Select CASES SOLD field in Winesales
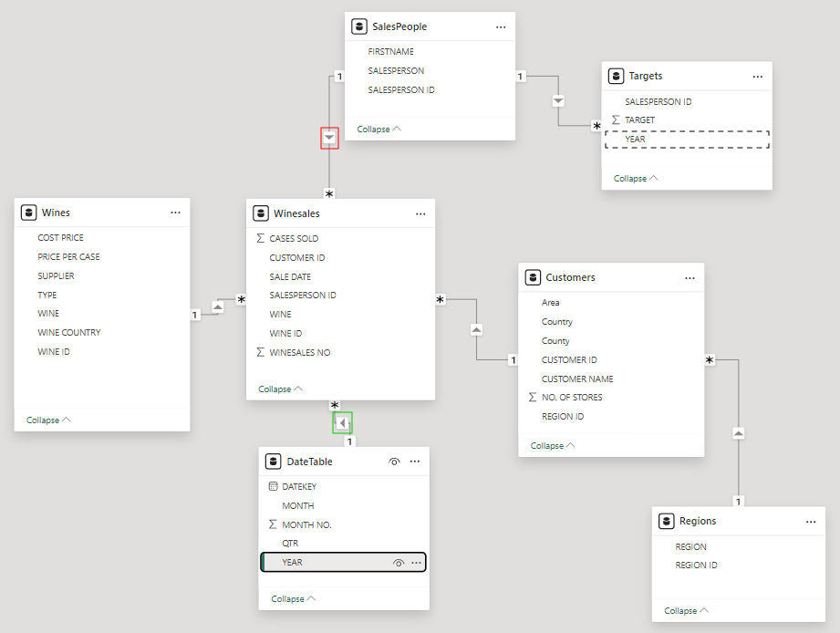This screenshot has height=633, width=840. [x=294, y=239]
